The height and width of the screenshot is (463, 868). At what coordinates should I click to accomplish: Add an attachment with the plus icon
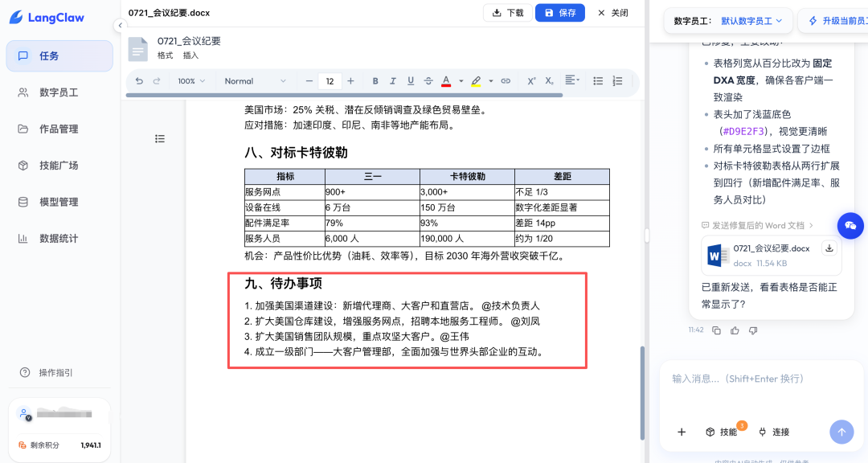coord(682,432)
